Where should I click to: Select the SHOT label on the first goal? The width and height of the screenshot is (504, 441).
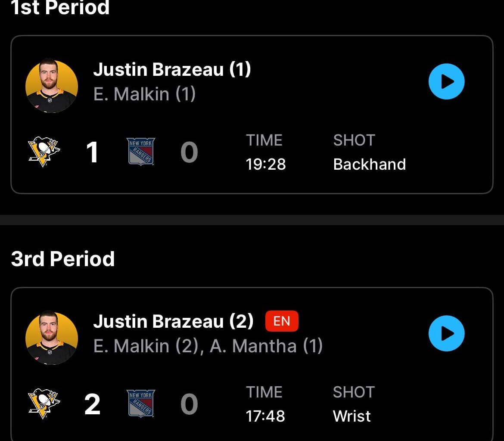pos(354,140)
